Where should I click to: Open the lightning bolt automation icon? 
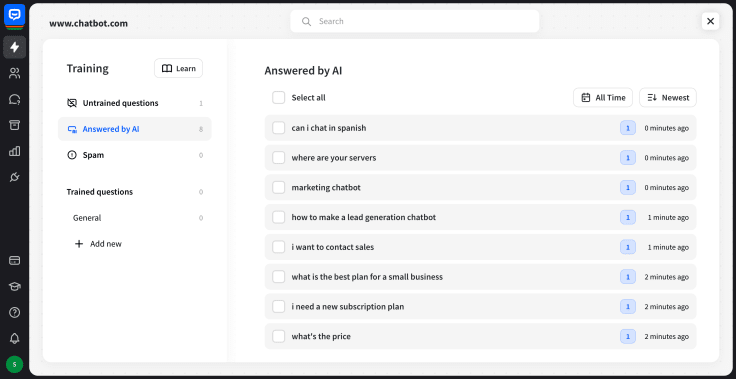coord(15,47)
